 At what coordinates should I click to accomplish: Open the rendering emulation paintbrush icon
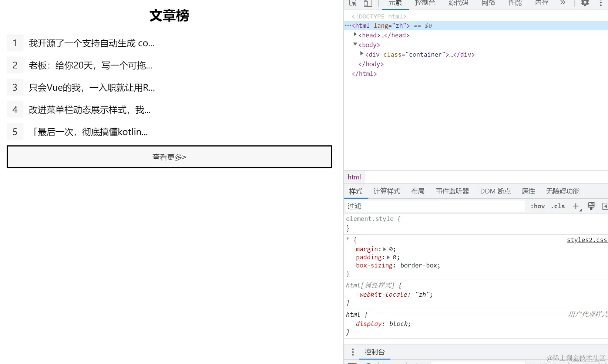pos(591,206)
